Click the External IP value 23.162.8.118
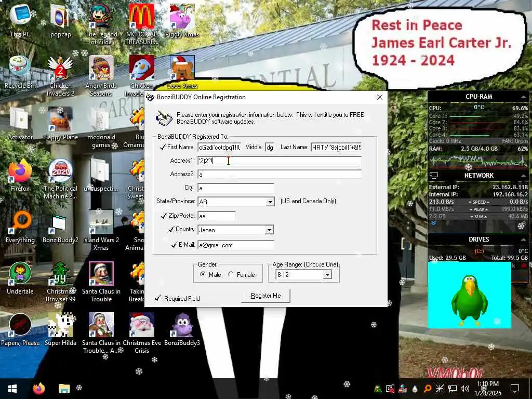Viewport: 532px width, 399px height. pyautogui.click(x=510, y=187)
